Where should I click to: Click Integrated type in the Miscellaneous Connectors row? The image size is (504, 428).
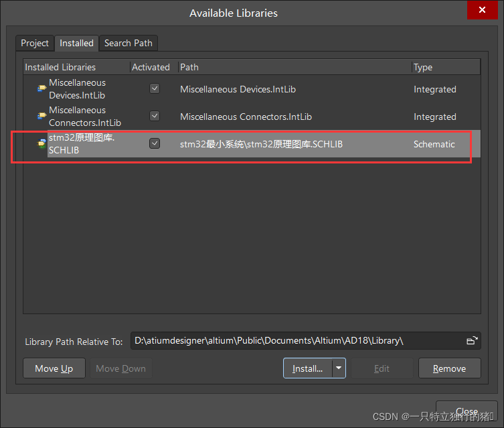coord(435,117)
